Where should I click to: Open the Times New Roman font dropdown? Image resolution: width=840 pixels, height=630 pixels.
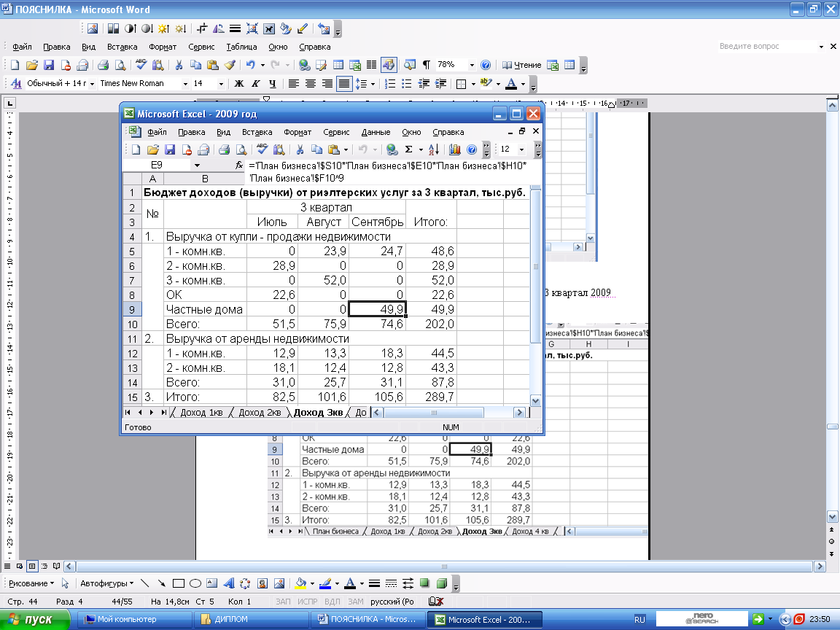(185, 84)
